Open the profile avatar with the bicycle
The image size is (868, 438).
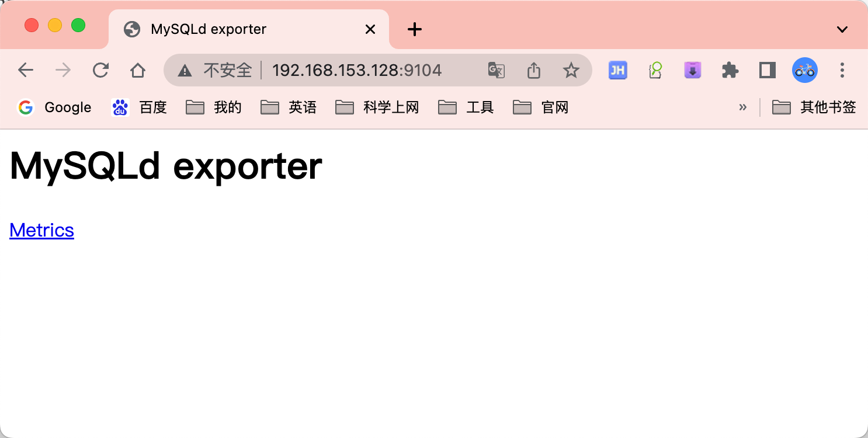[805, 71]
